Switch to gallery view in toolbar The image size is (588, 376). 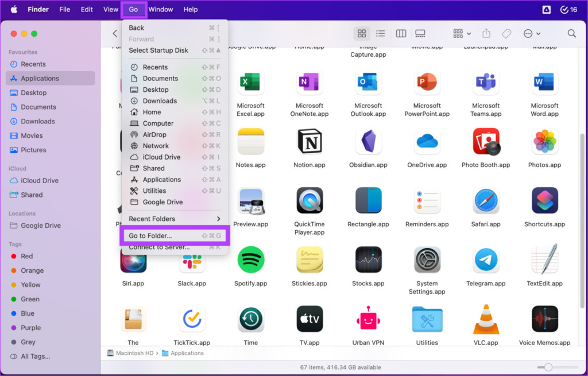coord(420,34)
